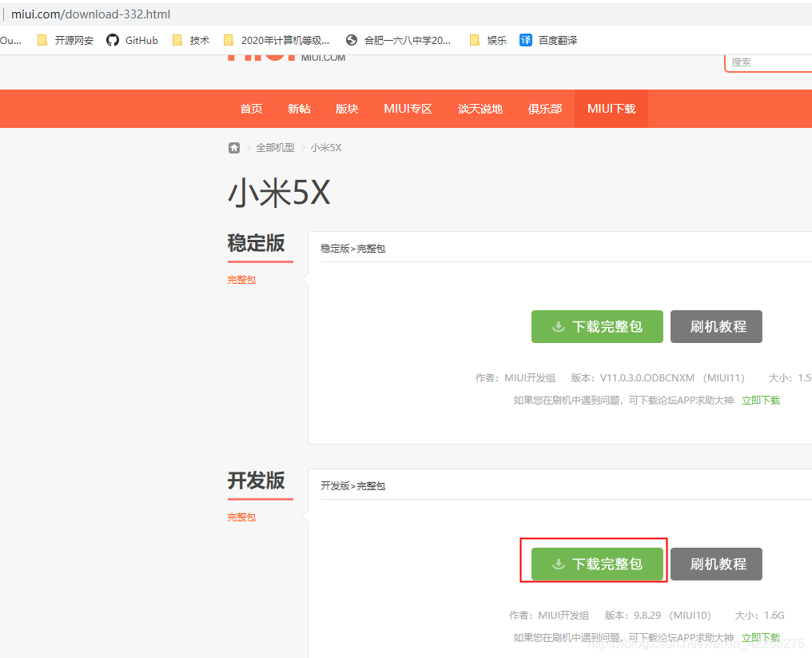Download the 稳定版 full package
The image size is (812, 658).
pos(597,326)
